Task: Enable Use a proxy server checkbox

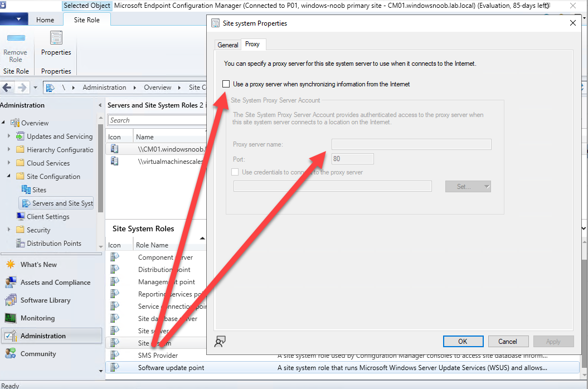Action: [226, 84]
